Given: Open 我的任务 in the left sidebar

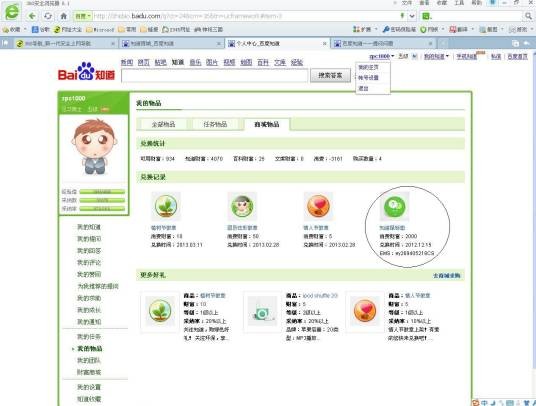Looking at the screenshot, I should [x=89, y=337].
